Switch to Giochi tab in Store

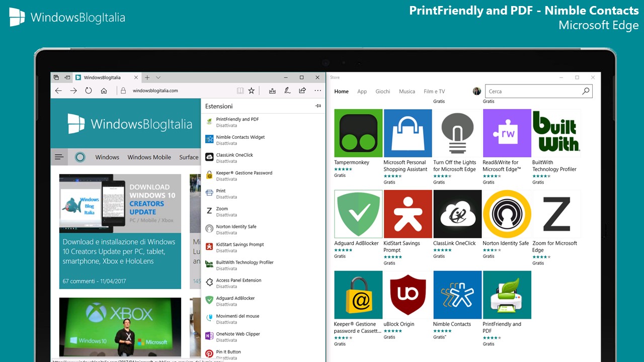(x=383, y=92)
